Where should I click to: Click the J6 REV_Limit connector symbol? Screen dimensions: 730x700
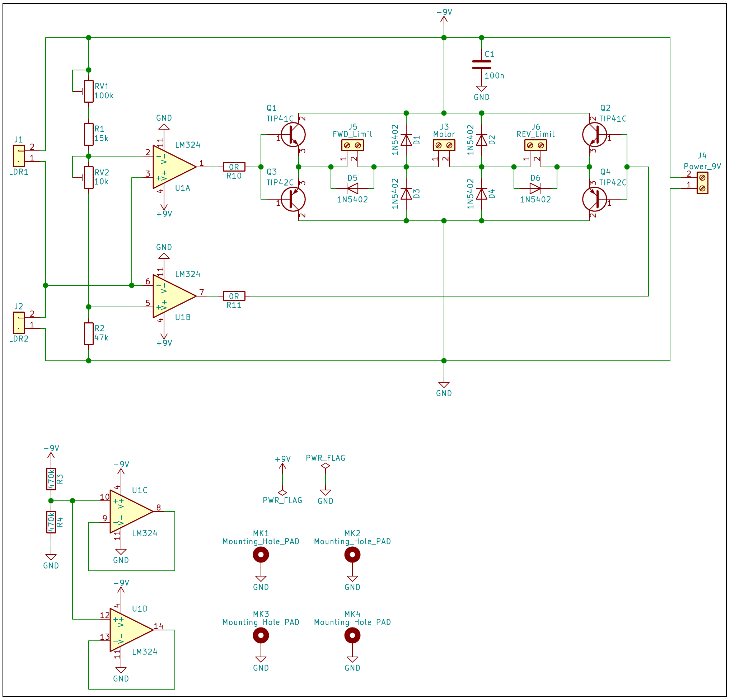[x=535, y=145]
